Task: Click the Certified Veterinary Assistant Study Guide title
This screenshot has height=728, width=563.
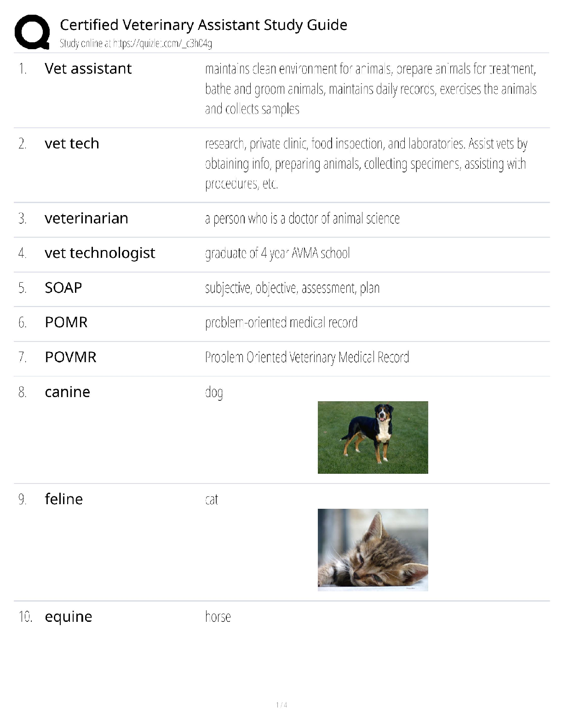Action: click(203, 25)
